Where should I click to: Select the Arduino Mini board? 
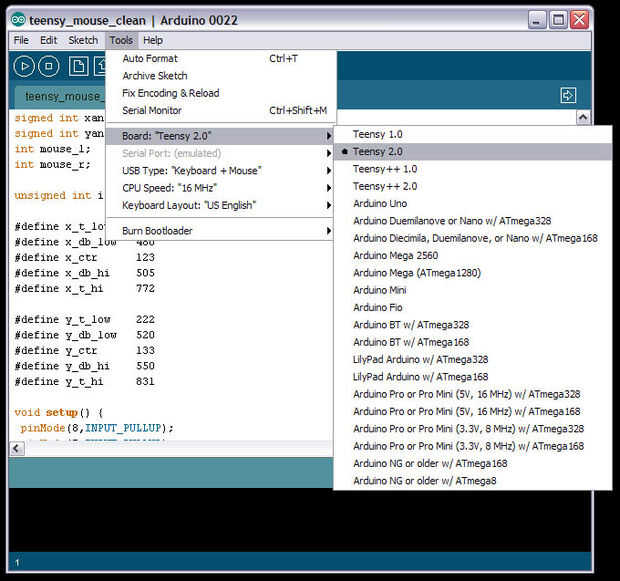coord(473,291)
